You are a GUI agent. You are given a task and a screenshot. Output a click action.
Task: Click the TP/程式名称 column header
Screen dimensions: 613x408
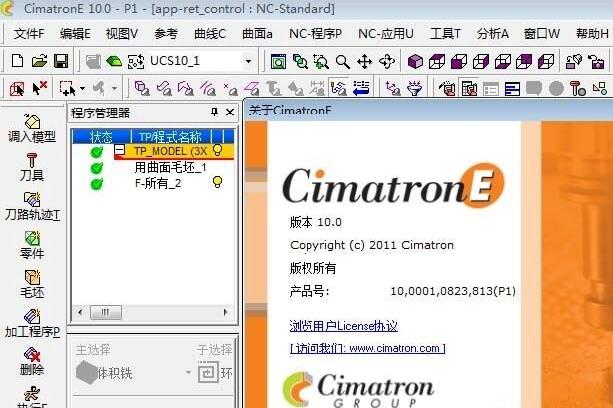click(x=171, y=137)
